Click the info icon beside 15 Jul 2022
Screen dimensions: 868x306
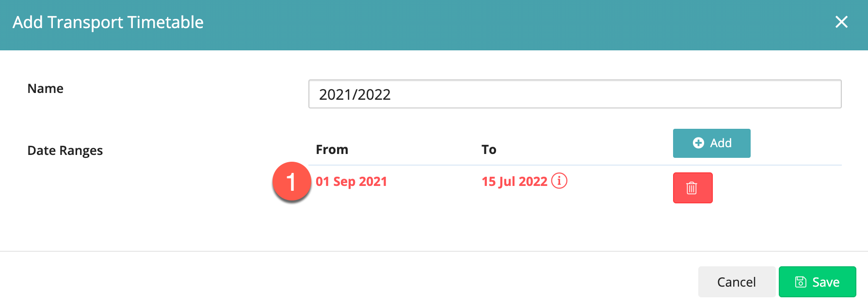coord(559,181)
